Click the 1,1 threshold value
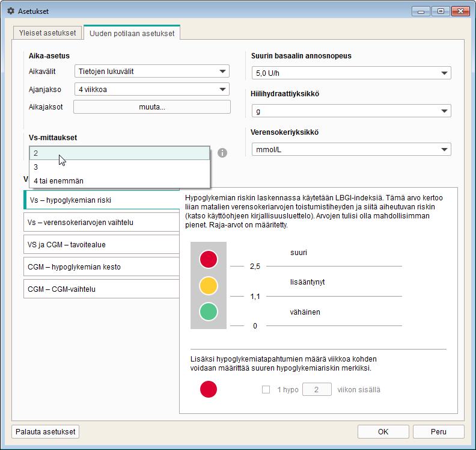The height and width of the screenshot is (450, 476). pyautogui.click(x=255, y=296)
